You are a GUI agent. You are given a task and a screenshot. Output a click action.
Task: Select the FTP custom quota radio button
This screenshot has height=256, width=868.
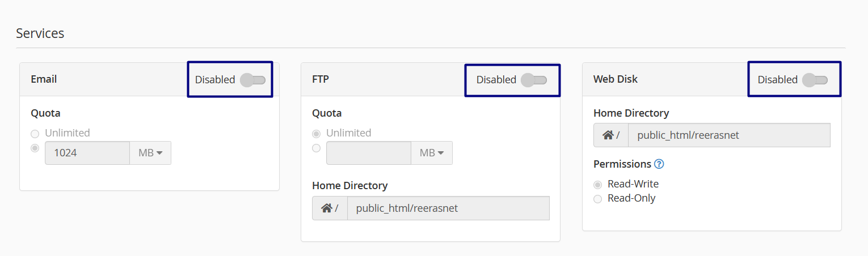317,148
